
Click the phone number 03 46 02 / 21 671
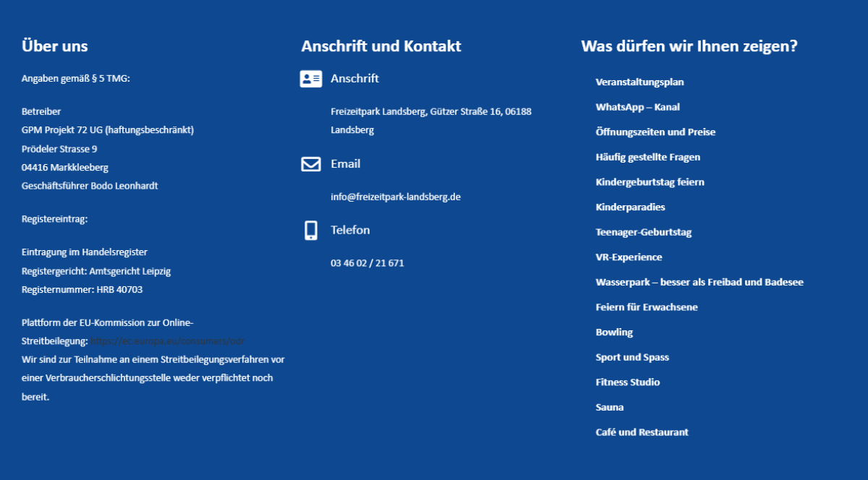[367, 263]
